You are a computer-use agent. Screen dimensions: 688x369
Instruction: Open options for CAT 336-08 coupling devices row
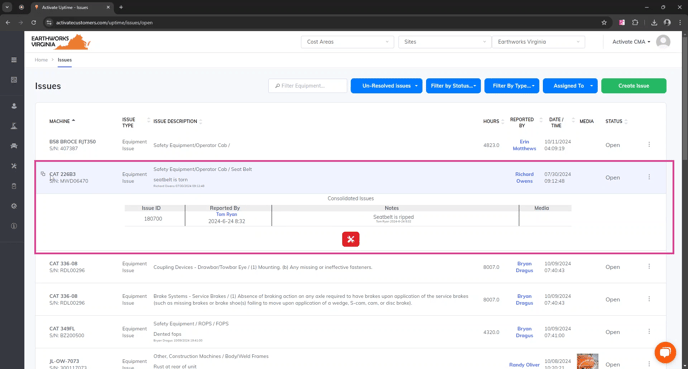[649, 266]
